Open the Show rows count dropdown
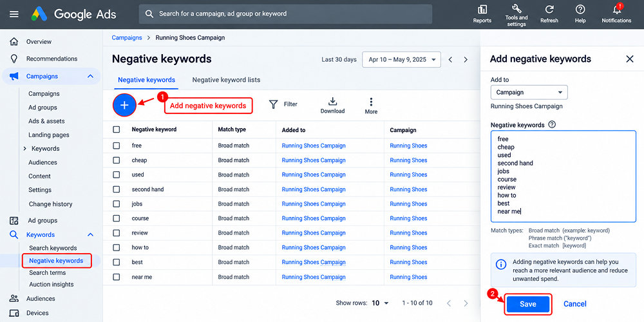 (380, 303)
